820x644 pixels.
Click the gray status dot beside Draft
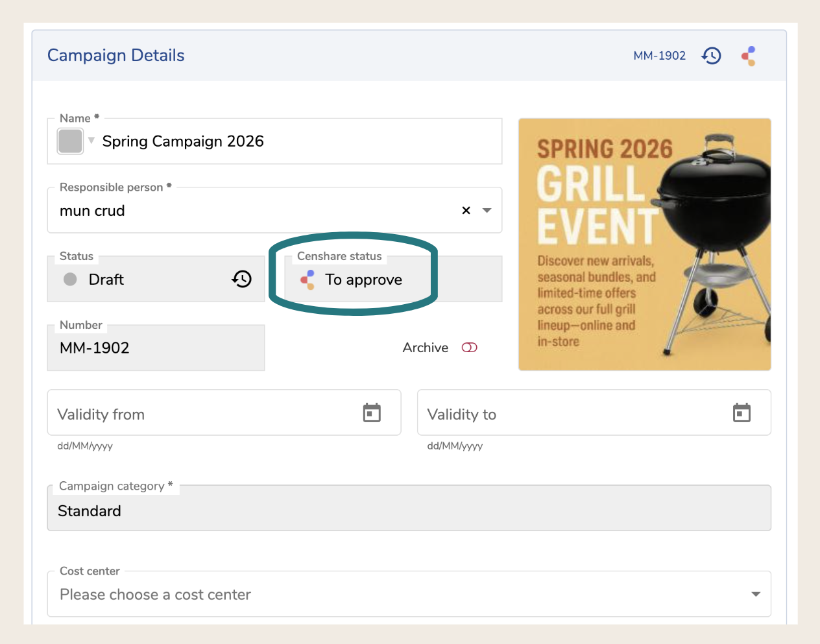(x=71, y=279)
